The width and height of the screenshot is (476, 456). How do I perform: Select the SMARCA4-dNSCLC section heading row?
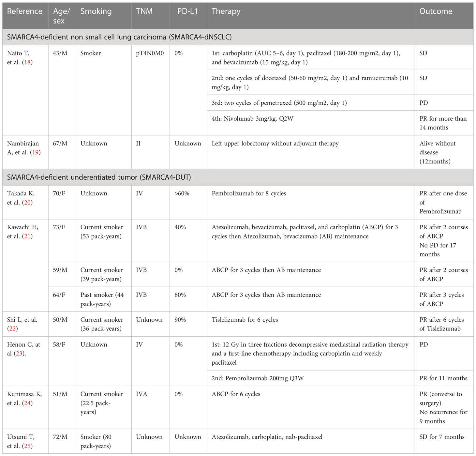coord(238,37)
